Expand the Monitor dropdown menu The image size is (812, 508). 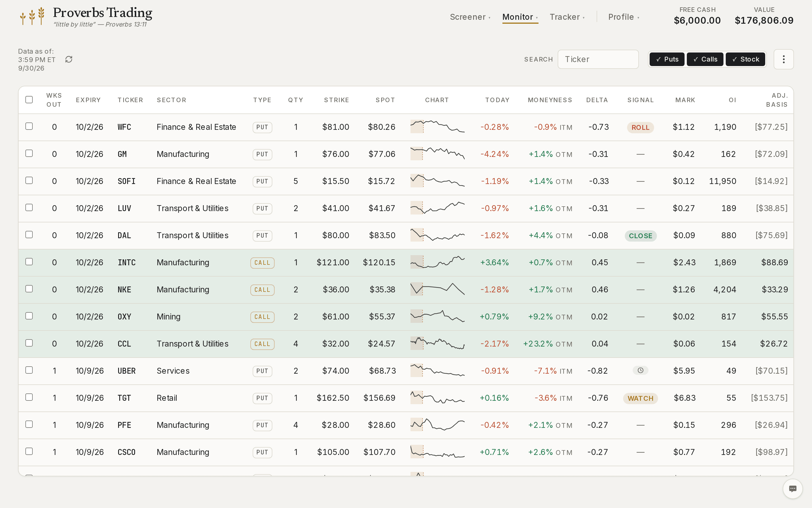pyautogui.click(x=520, y=17)
